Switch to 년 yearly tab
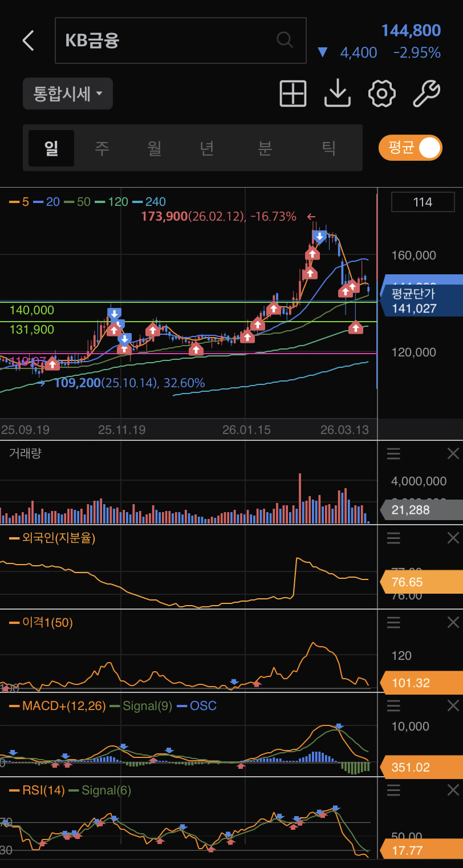The width and height of the screenshot is (463, 868). coord(207,148)
